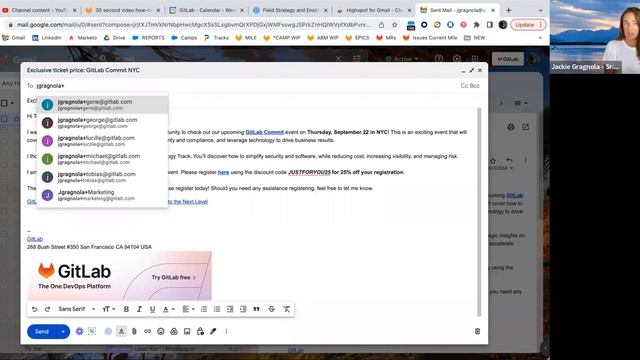Open the text size dropdown
This screenshot has width=640, height=360.
tap(109, 309)
